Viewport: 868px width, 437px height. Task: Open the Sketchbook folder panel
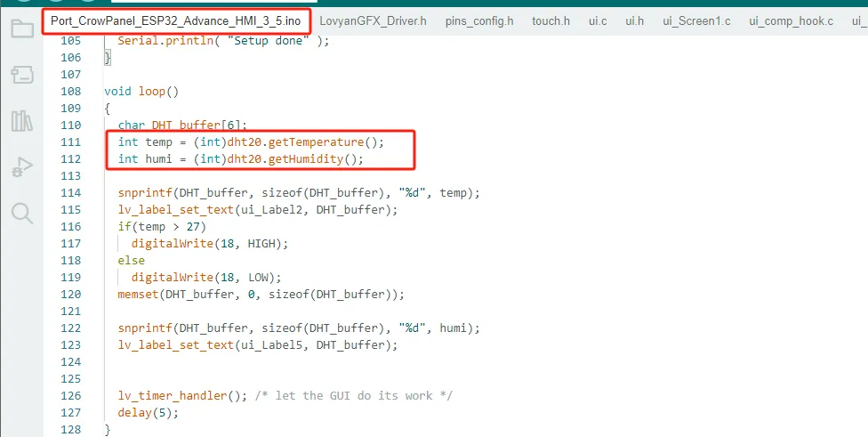coord(21,28)
